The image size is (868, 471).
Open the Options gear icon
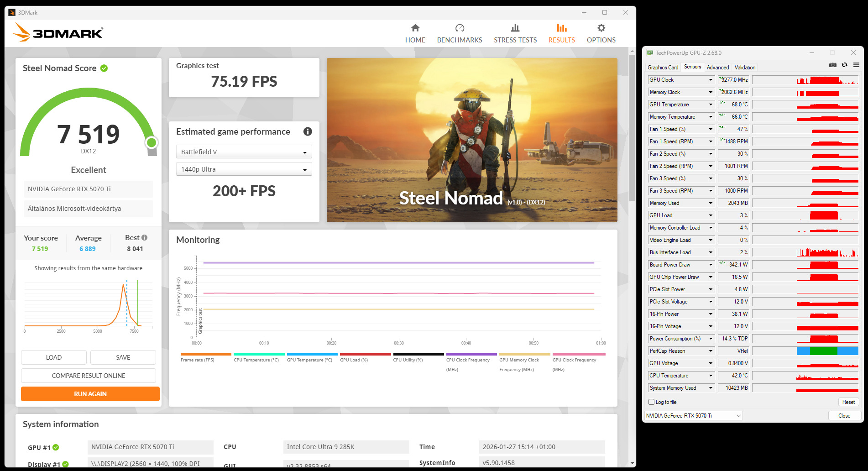[601, 28]
